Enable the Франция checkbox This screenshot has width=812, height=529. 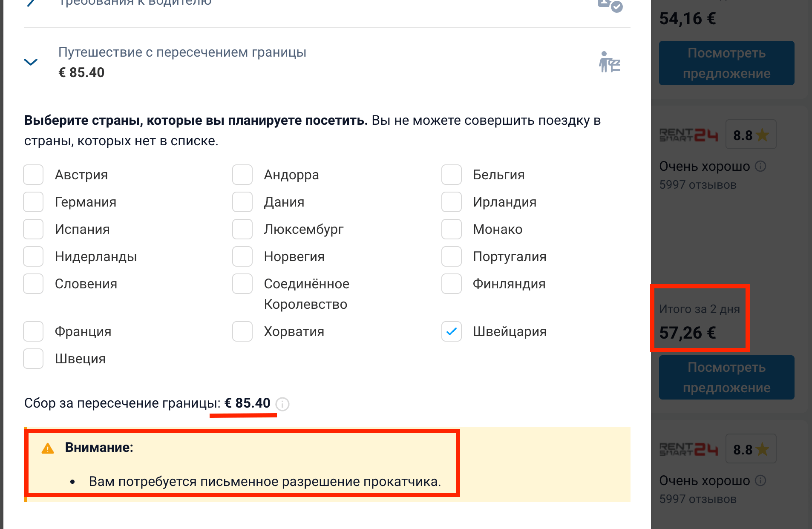tap(33, 331)
